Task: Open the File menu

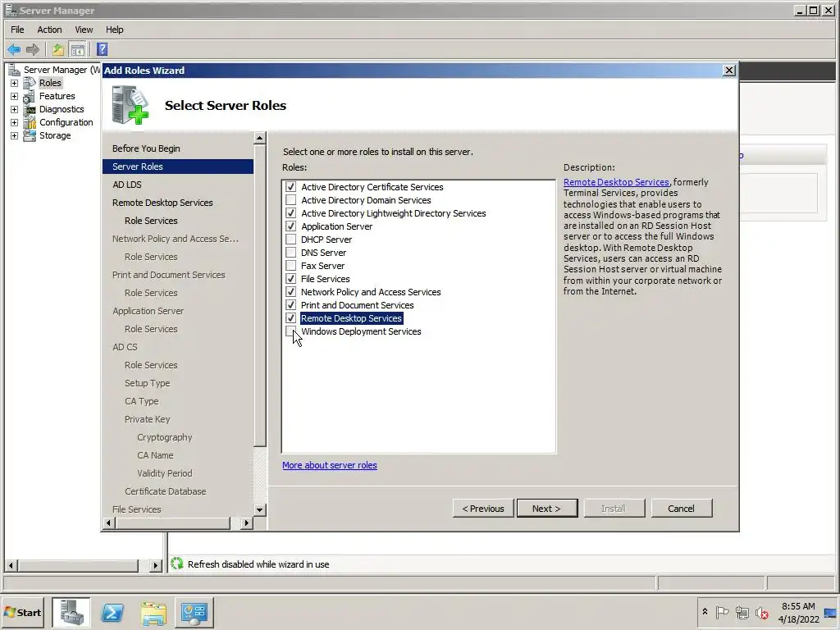Action: tap(18, 30)
